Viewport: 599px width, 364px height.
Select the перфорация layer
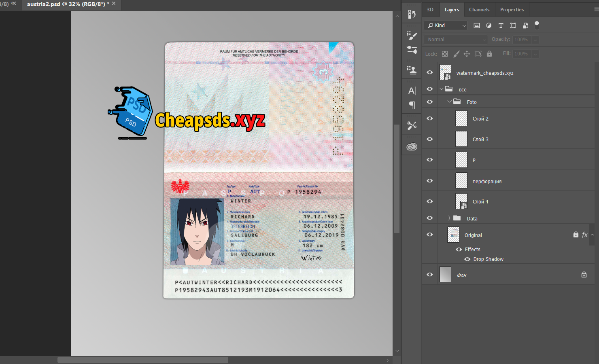[487, 181]
